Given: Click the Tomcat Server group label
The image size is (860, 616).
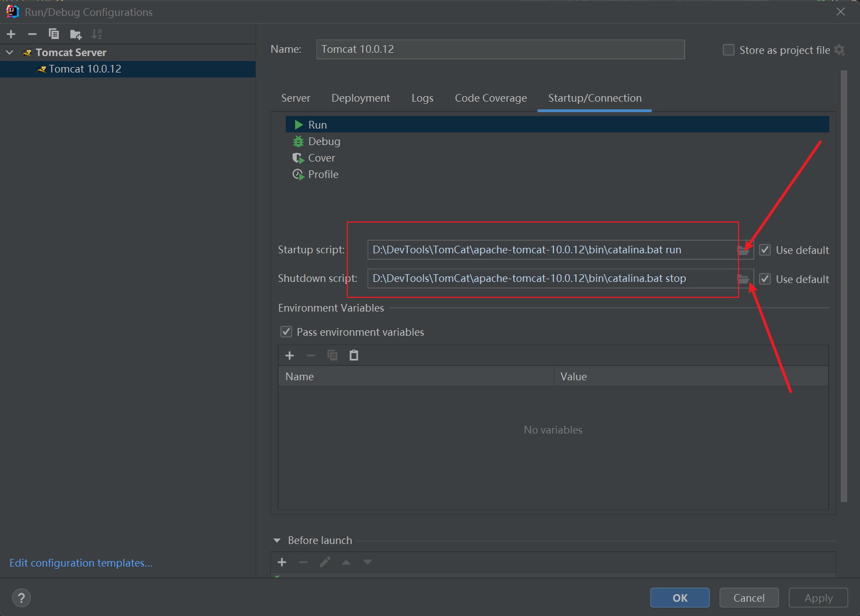Looking at the screenshot, I should [71, 52].
